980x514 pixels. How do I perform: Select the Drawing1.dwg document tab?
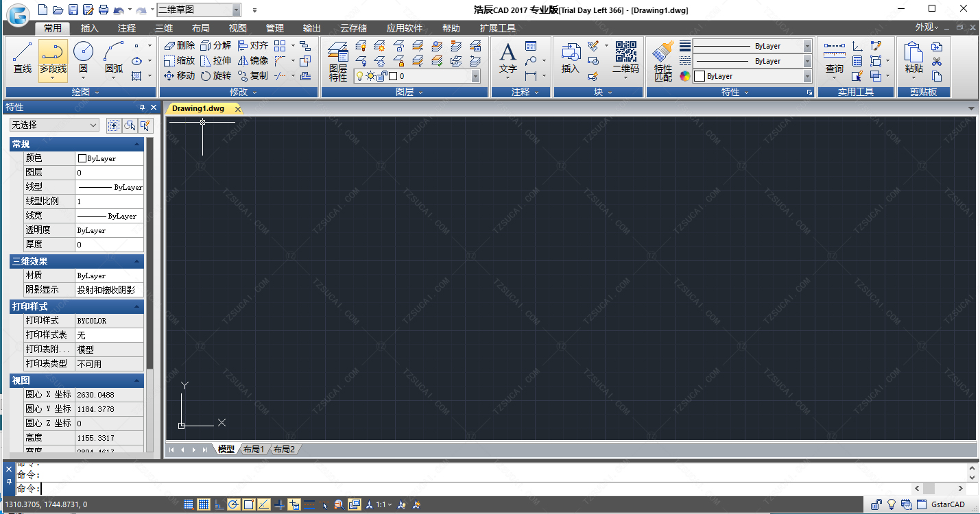[202, 108]
